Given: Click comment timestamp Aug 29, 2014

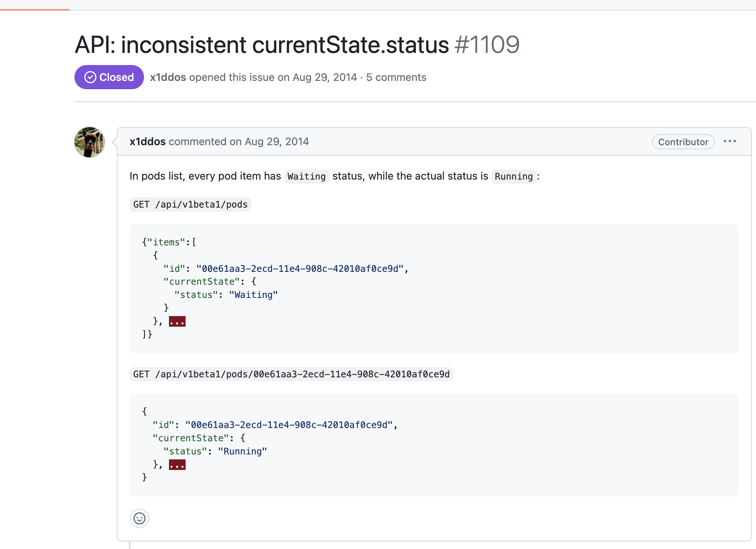Looking at the screenshot, I should pyautogui.click(x=277, y=141).
